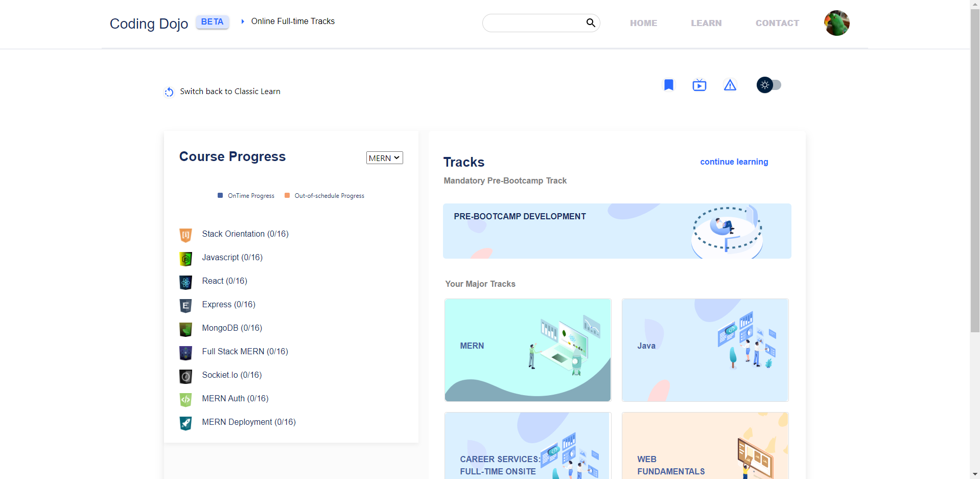
Task: Click the warning triangle icon
Action: coord(730,85)
